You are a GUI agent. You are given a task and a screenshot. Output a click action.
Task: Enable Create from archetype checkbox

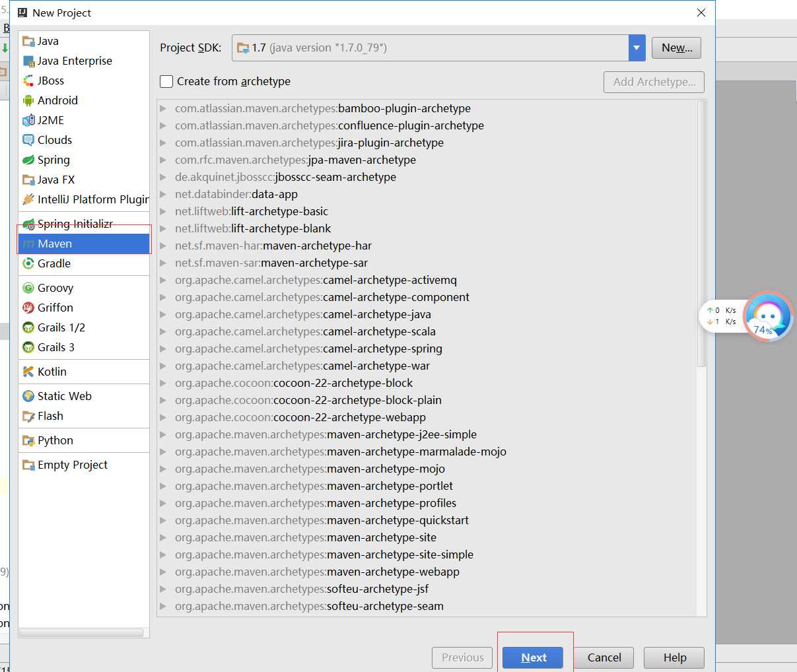166,81
